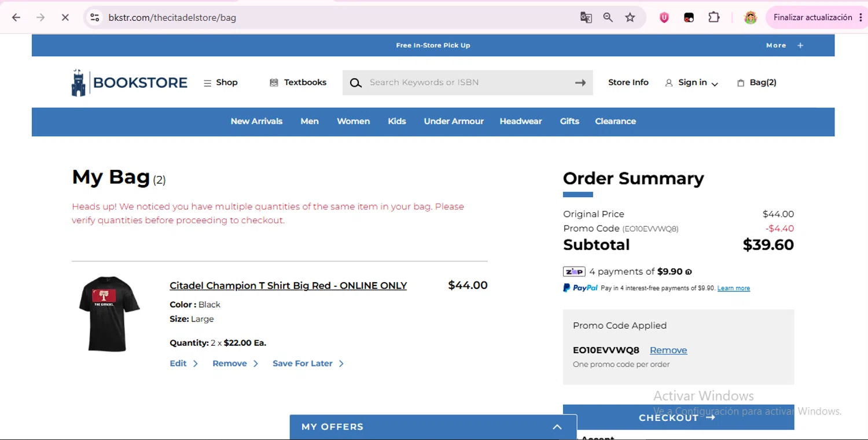The image size is (868, 440).
Task: Click Free In-Store Pick Up banner
Action: click(433, 45)
